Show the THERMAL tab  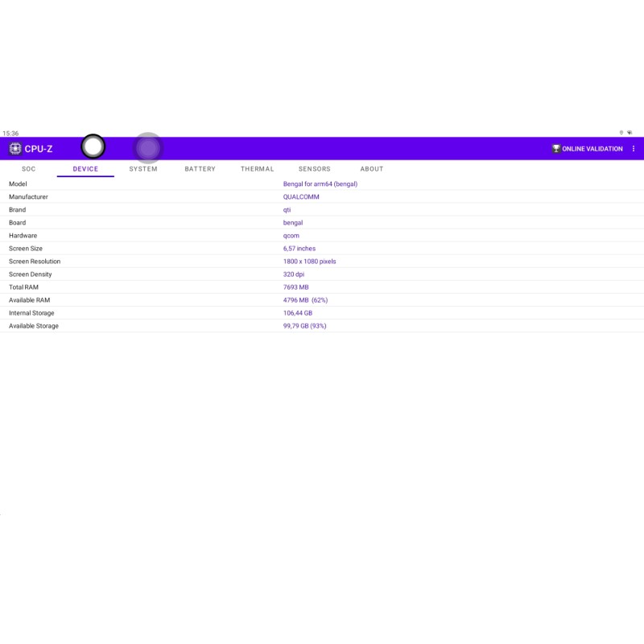257,169
